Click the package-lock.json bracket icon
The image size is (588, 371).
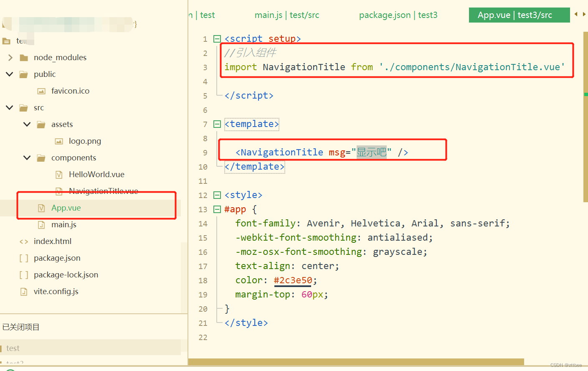(x=24, y=275)
